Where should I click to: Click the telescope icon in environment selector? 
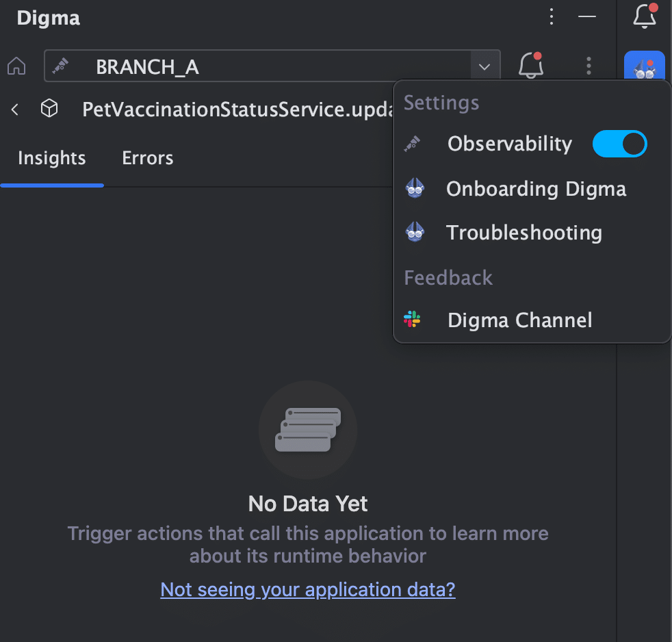(x=60, y=66)
